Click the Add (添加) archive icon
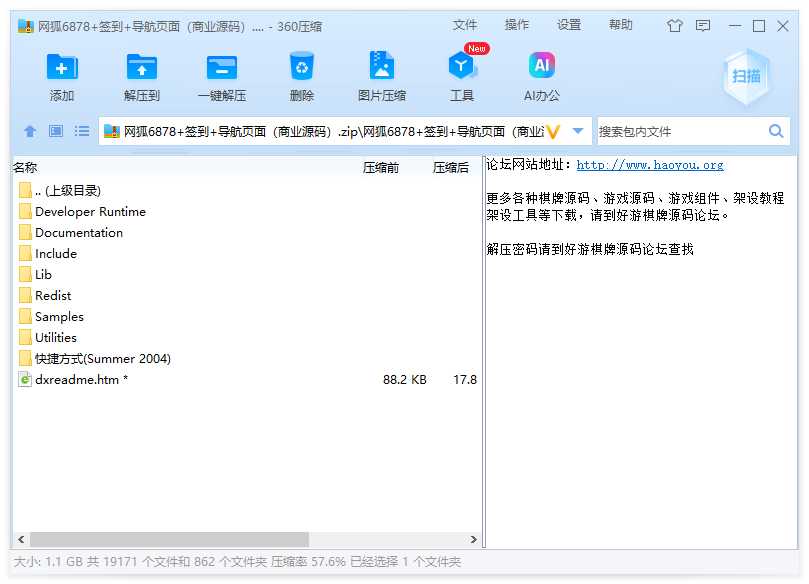Screen dimensions: 809x584 (62, 67)
